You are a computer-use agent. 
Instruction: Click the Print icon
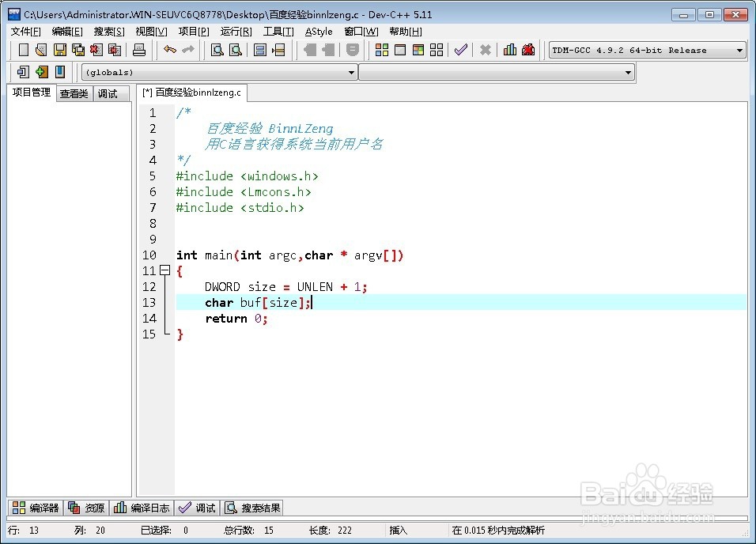click(x=139, y=50)
